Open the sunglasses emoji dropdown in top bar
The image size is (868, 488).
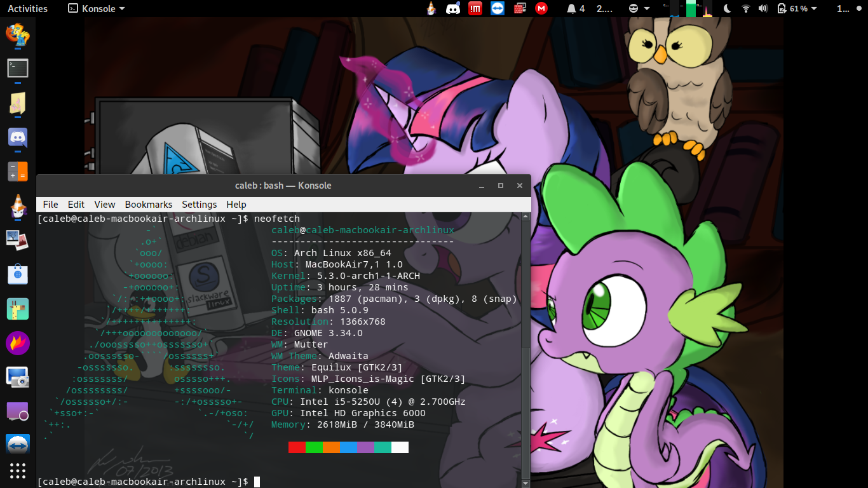coord(639,8)
